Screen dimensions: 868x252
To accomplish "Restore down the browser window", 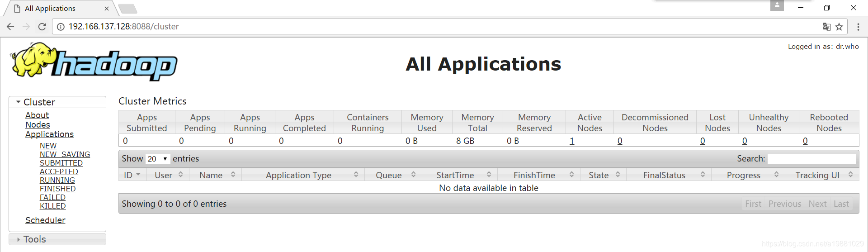I will (827, 8).
